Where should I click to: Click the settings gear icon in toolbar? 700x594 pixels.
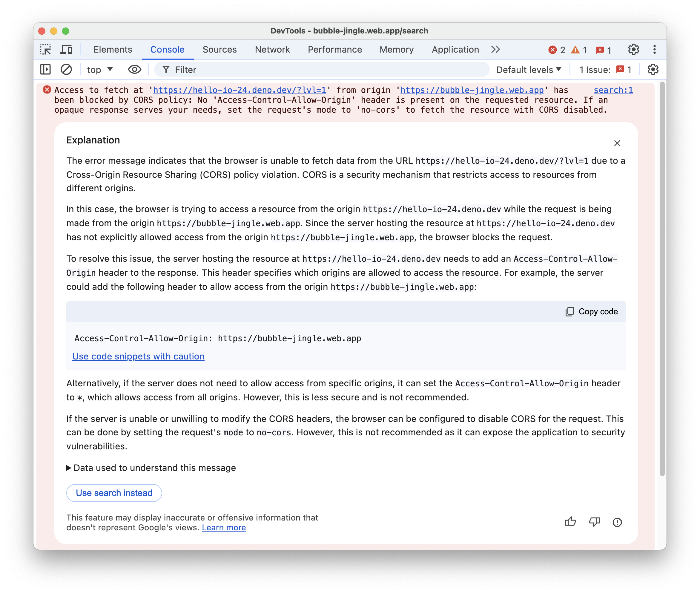tap(633, 50)
